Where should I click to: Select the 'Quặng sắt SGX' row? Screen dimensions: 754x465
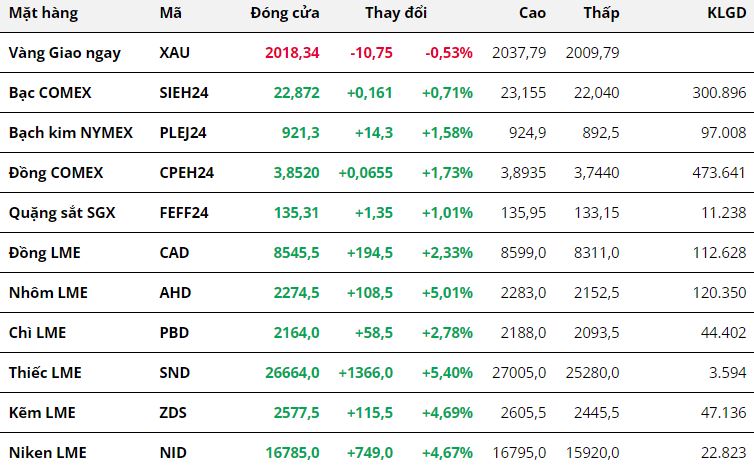click(59, 212)
